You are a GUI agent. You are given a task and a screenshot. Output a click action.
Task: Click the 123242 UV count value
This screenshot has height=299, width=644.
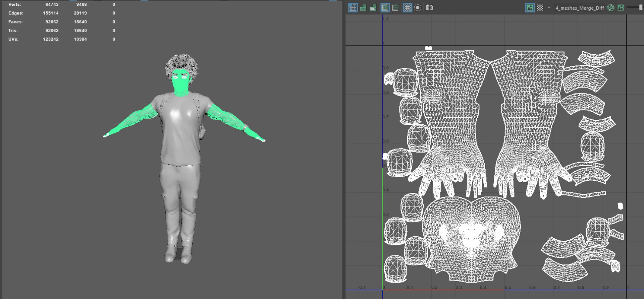click(51, 39)
